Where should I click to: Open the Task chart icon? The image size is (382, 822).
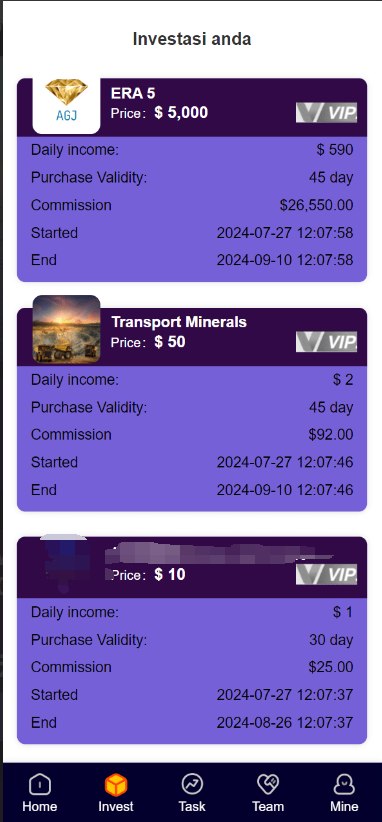[192, 785]
